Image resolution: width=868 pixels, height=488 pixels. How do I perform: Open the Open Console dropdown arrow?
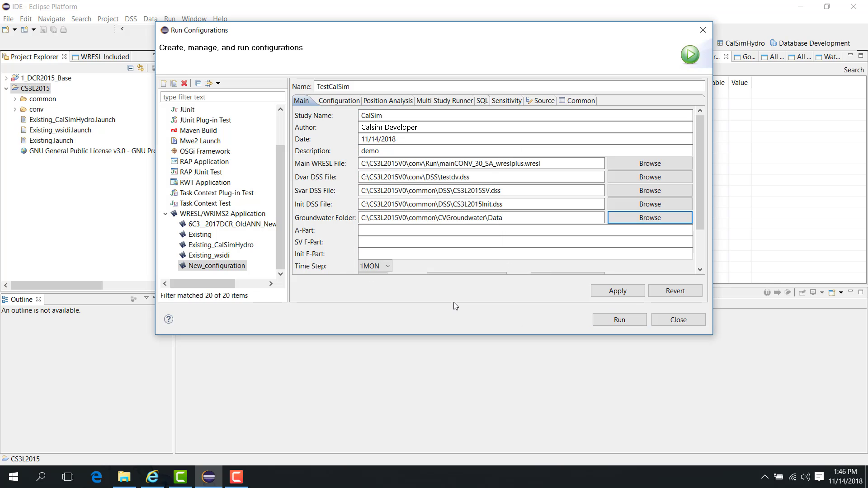click(841, 293)
